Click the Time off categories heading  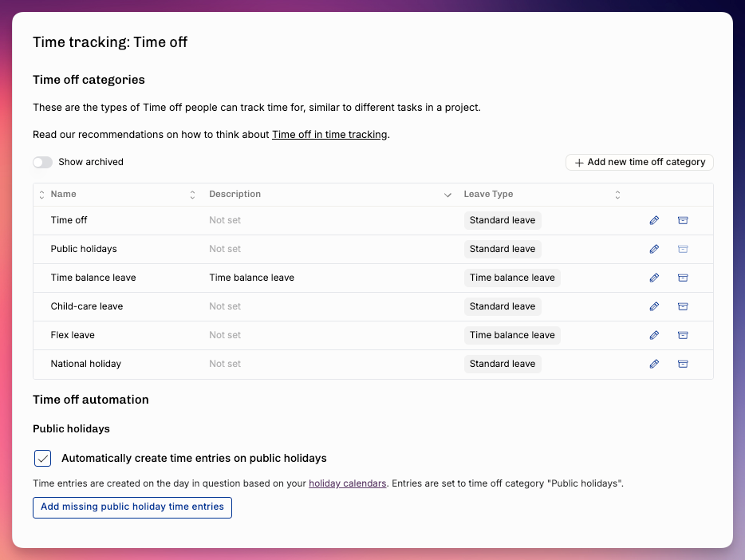click(89, 80)
